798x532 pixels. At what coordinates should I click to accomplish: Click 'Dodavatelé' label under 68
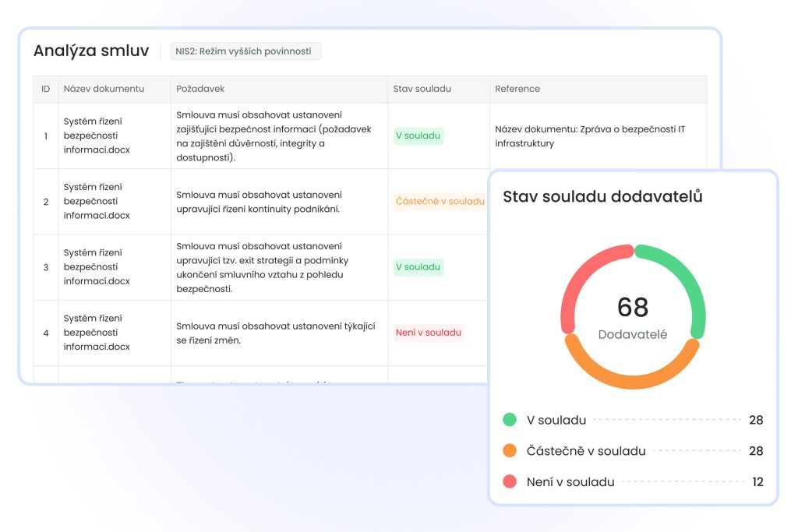click(x=633, y=335)
